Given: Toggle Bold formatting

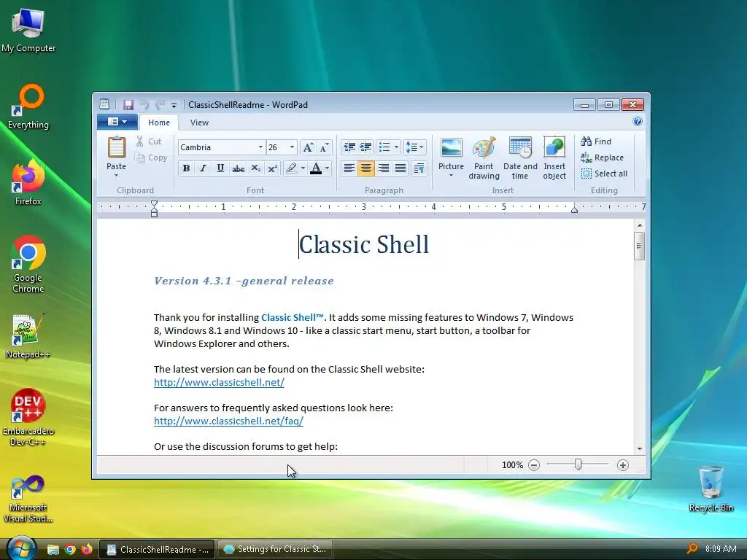Looking at the screenshot, I should [x=186, y=168].
